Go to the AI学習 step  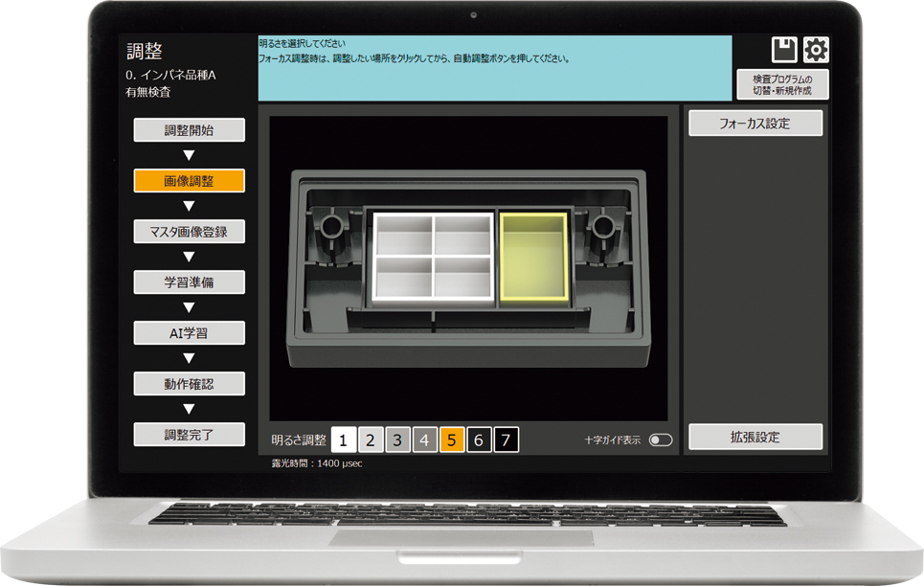189,333
